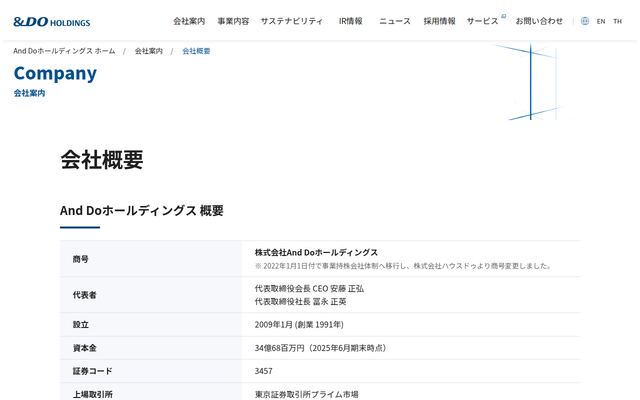
Task: Click the Company page title
Action: pyautogui.click(x=55, y=74)
